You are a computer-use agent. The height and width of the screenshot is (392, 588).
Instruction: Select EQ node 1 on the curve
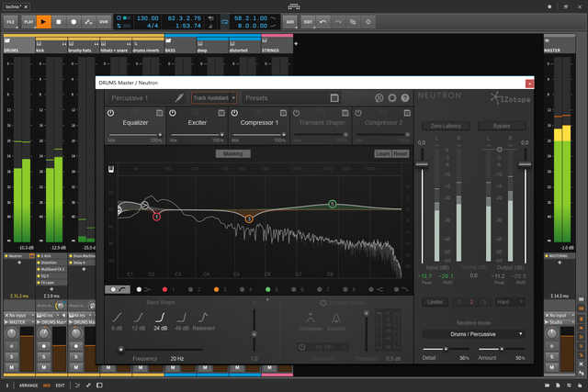(157, 217)
